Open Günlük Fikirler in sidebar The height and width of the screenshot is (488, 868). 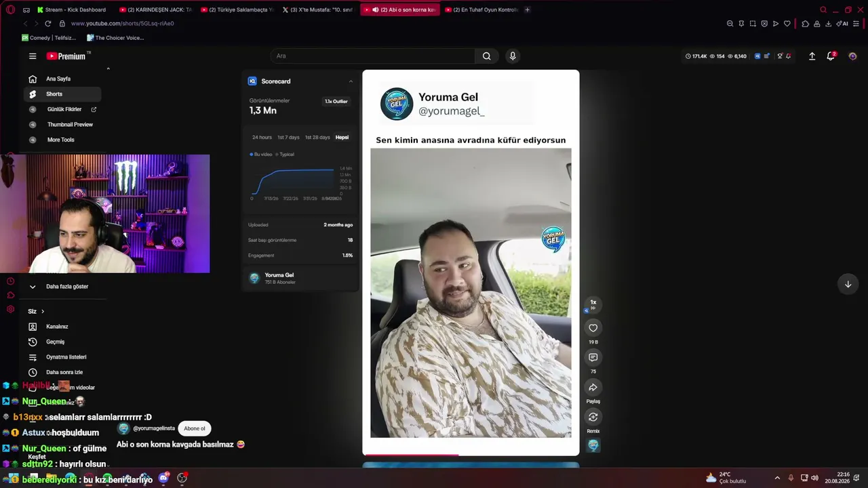point(63,109)
